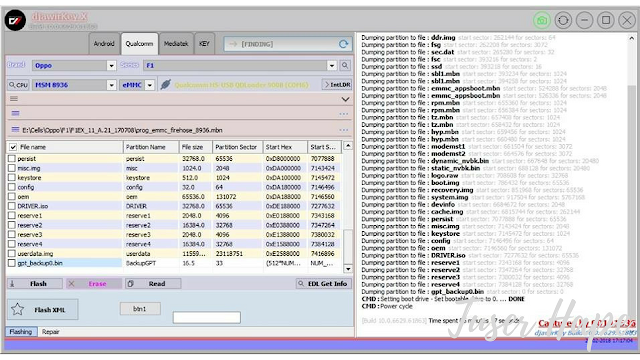Open the Series dropdown showing F1
Viewport: 640px width, 360px height.
(x=332, y=65)
